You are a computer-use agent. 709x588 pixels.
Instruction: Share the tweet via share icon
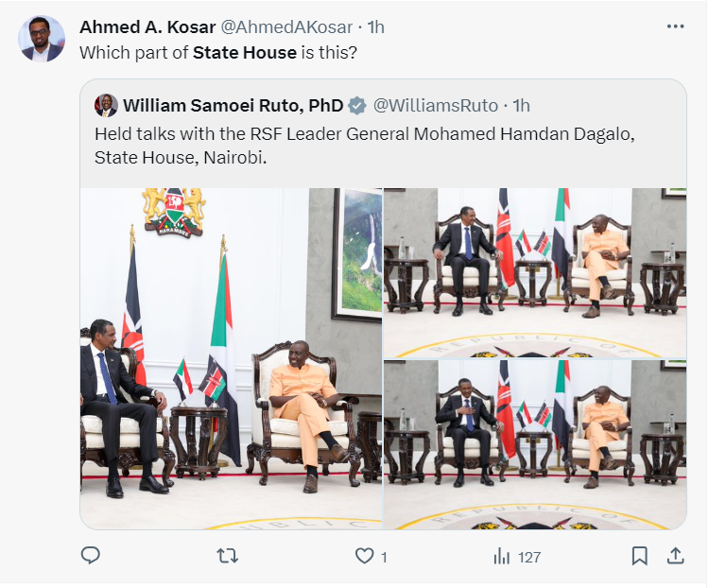coord(675,557)
